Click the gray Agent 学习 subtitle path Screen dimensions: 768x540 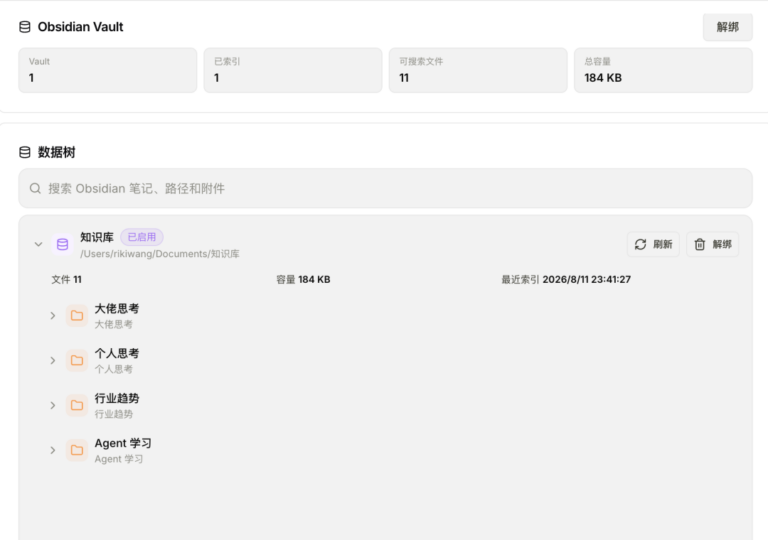point(119,459)
